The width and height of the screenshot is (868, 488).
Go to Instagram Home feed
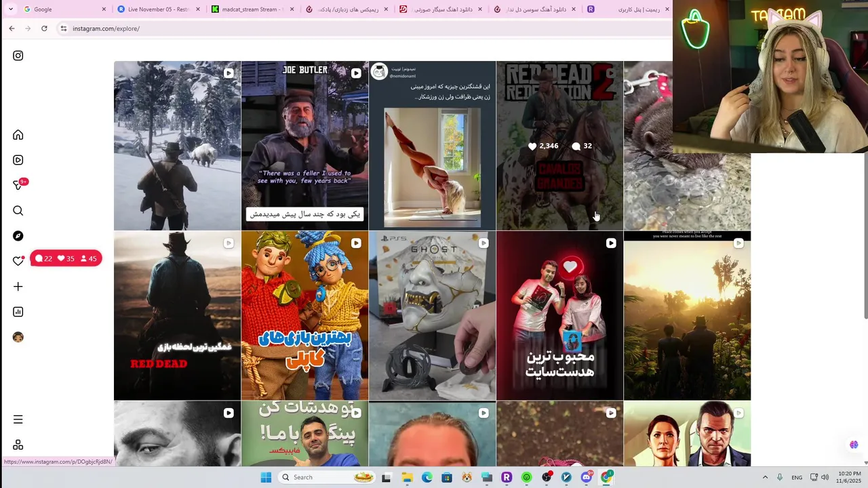(x=18, y=135)
